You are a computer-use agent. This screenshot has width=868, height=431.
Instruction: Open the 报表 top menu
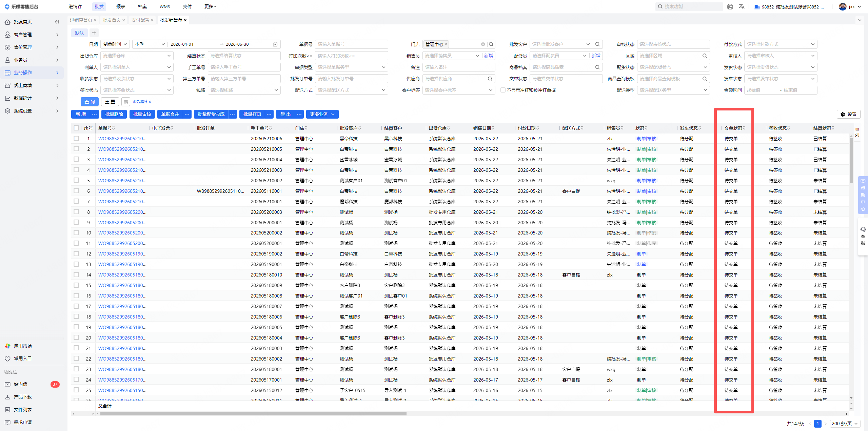pyautogui.click(x=121, y=6)
